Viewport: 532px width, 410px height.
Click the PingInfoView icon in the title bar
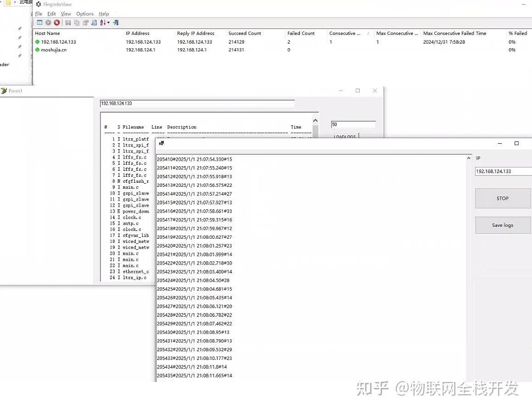[39, 4]
